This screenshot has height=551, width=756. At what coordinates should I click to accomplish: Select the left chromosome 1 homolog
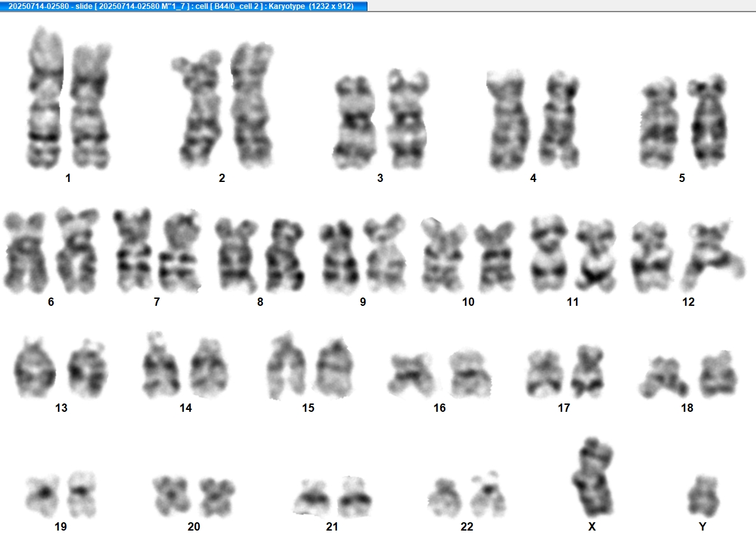[x=45, y=98]
